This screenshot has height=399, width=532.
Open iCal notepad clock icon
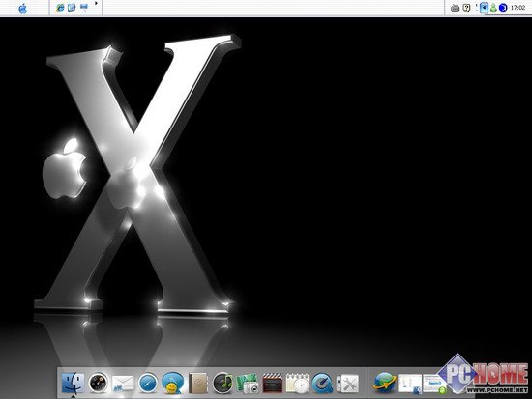tap(297, 384)
